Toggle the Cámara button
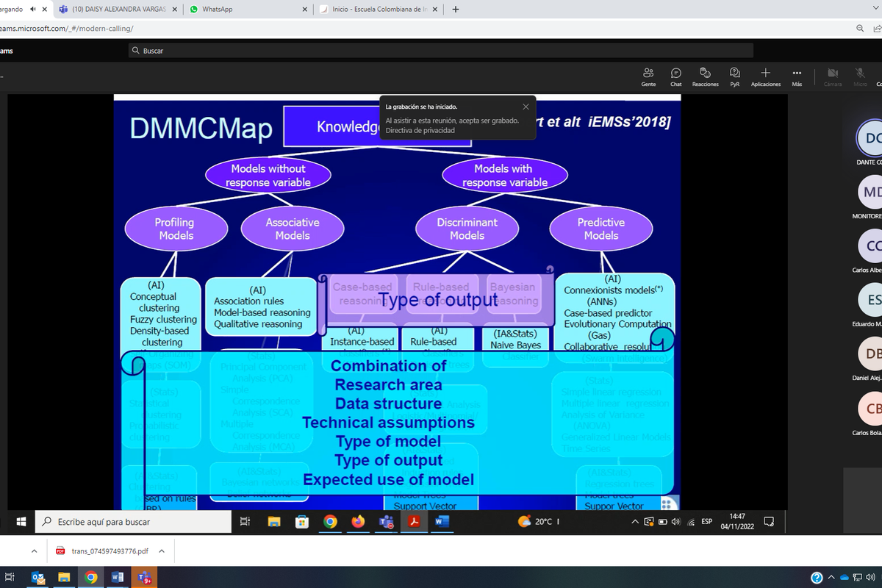This screenshot has width=882, height=588. [x=833, y=76]
